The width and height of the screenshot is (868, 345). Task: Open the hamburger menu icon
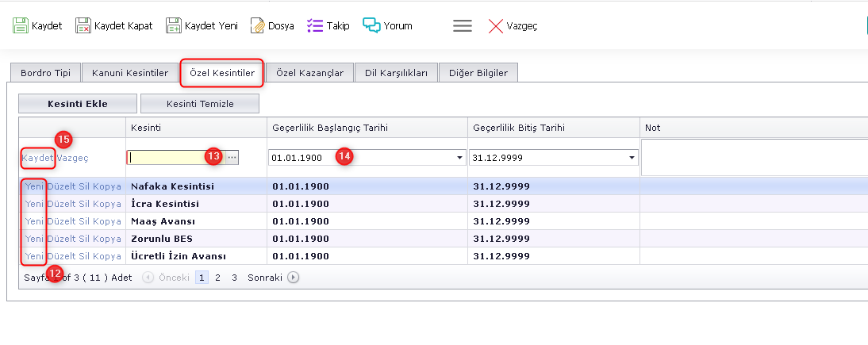coord(463,25)
